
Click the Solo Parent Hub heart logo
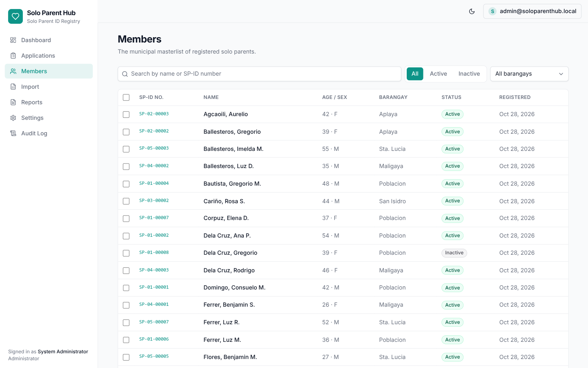16,16
